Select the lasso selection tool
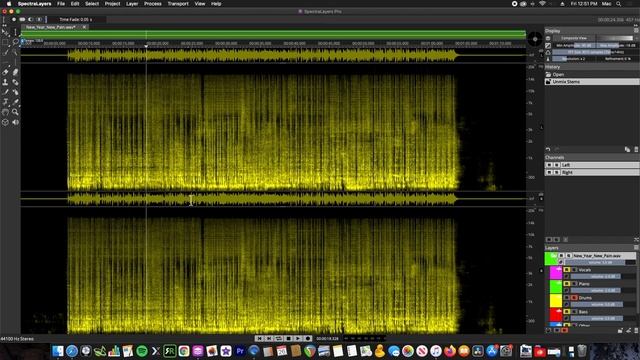 click(x=15, y=42)
